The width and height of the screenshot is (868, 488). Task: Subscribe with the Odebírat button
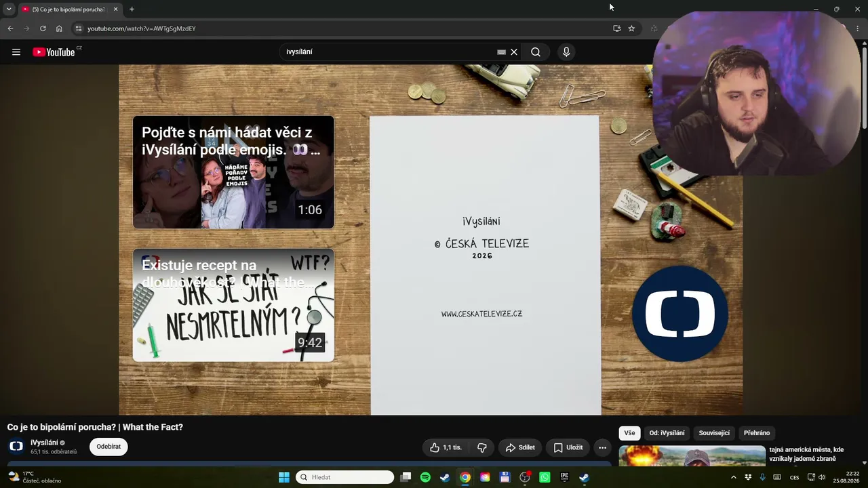click(108, 447)
